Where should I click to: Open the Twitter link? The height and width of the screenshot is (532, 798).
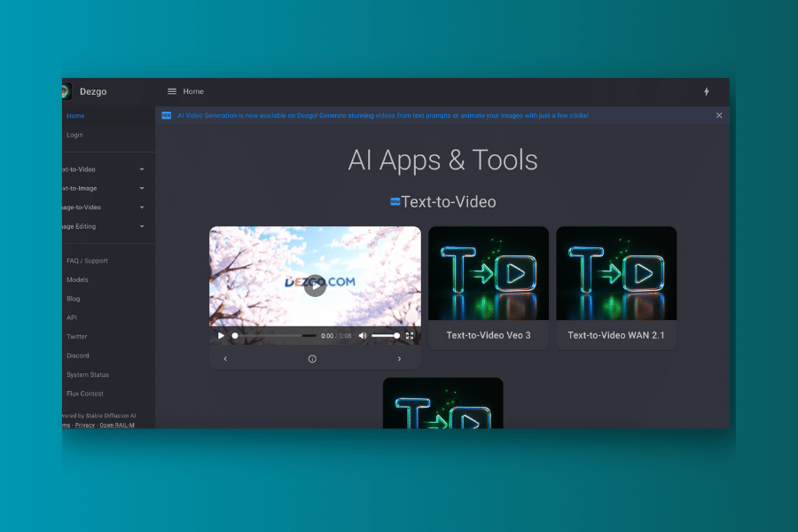point(77,337)
